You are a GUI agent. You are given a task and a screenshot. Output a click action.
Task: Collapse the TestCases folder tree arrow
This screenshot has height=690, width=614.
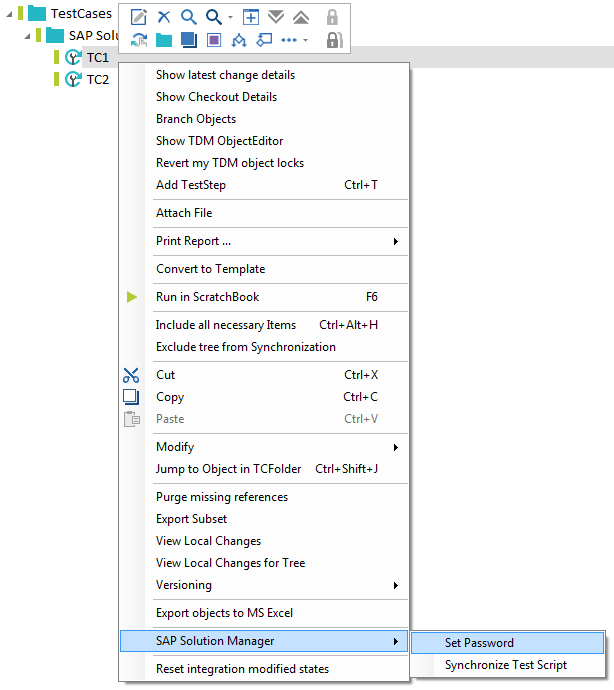[x=9, y=15]
